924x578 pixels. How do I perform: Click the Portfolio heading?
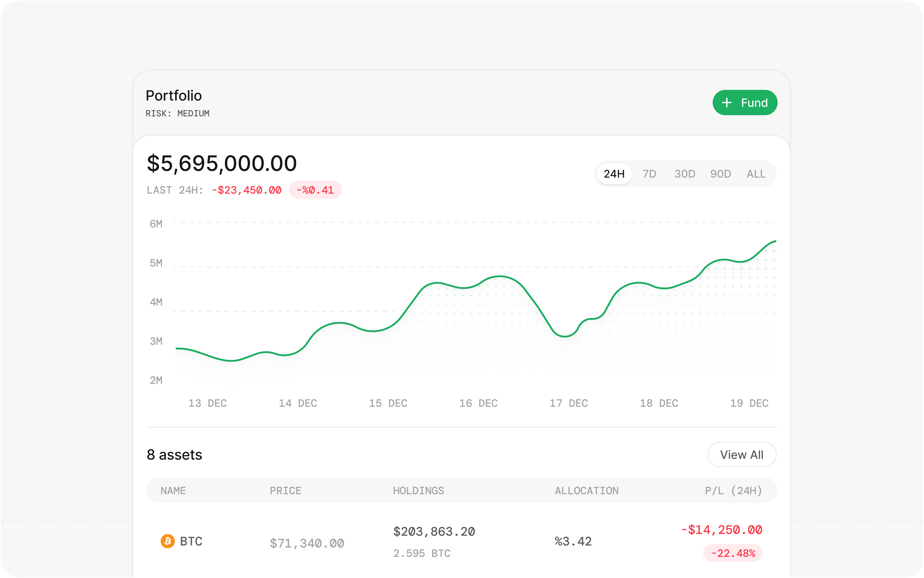(174, 96)
